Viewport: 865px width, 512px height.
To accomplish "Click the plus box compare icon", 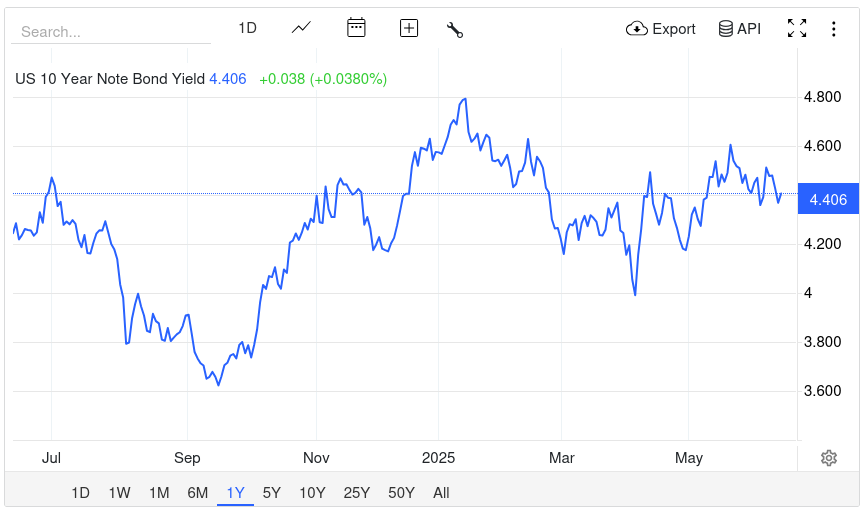I will [408, 28].
